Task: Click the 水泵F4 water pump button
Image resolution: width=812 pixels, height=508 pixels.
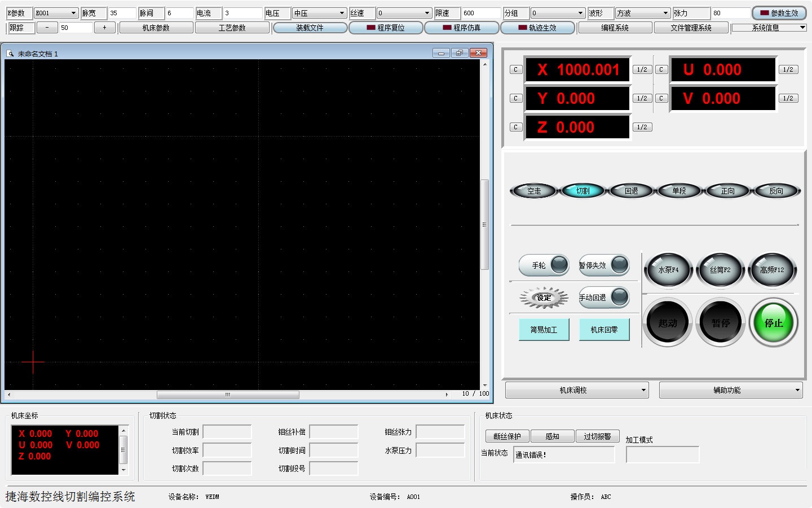Action: (668, 270)
